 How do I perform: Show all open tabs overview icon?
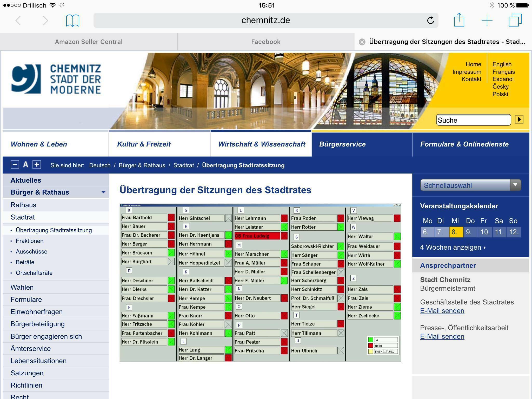tap(515, 20)
